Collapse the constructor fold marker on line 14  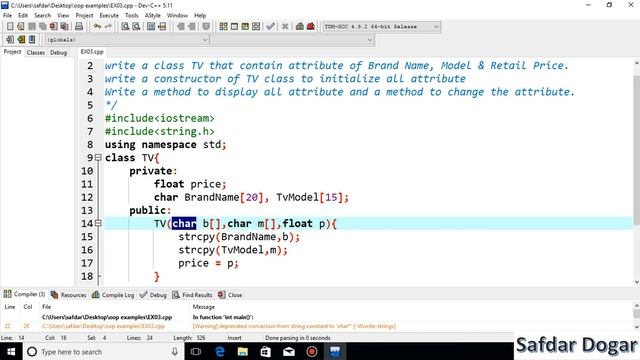(98, 223)
